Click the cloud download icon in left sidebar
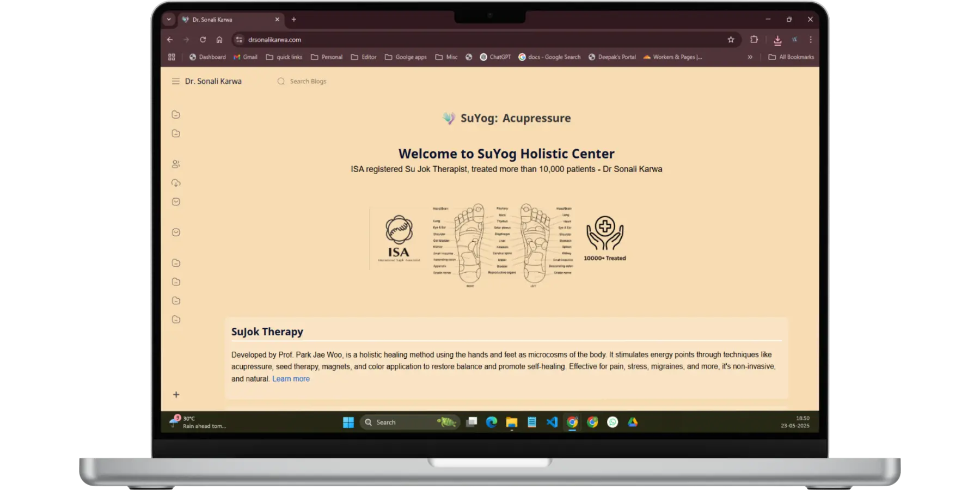 pyautogui.click(x=176, y=183)
